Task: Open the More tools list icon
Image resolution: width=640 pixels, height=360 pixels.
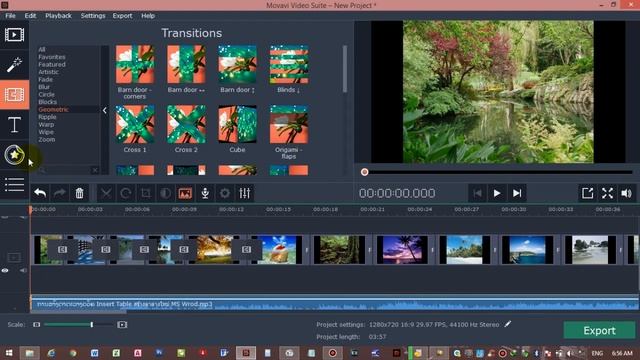Action: (14, 184)
